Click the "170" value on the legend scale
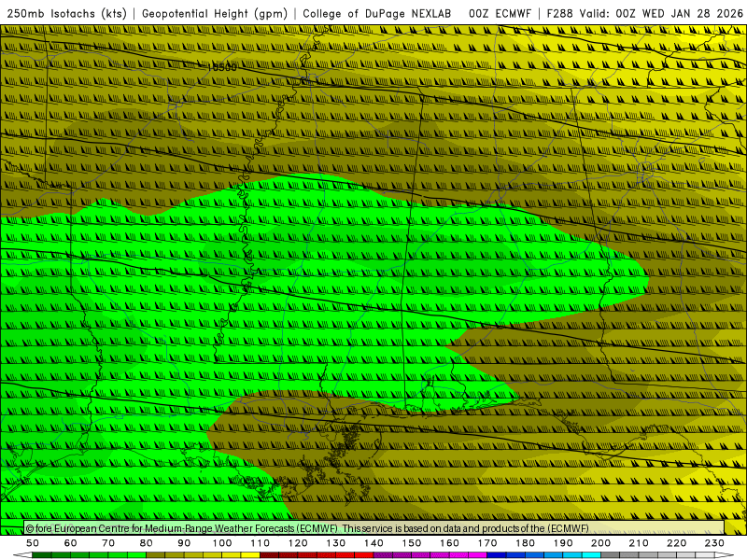The image size is (747, 560). tap(487, 543)
